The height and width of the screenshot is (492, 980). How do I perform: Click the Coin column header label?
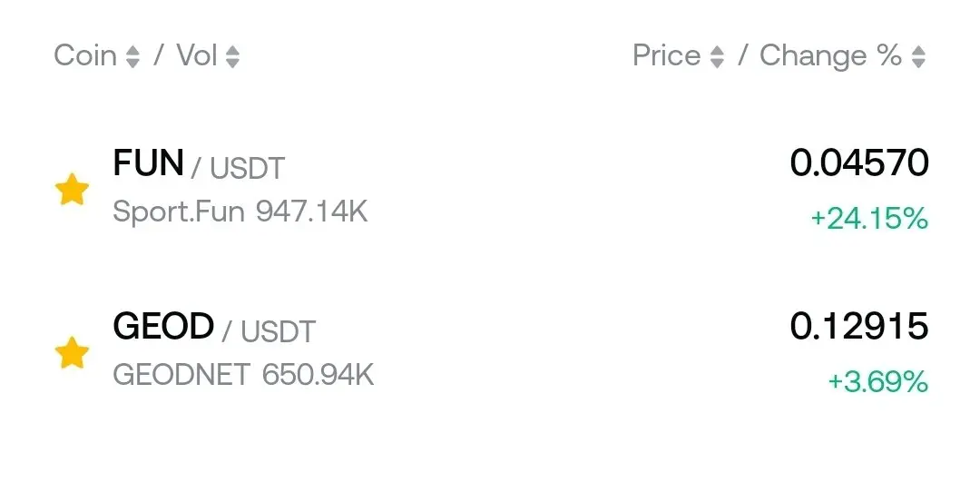point(85,55)
